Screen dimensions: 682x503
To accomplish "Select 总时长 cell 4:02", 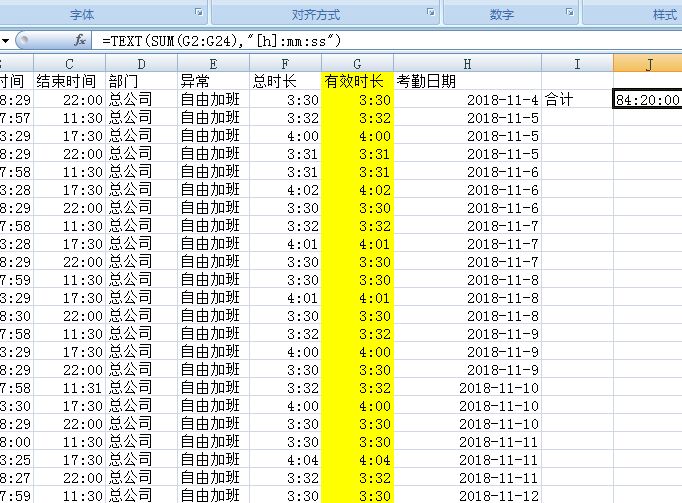I will (x=285, y=190).
